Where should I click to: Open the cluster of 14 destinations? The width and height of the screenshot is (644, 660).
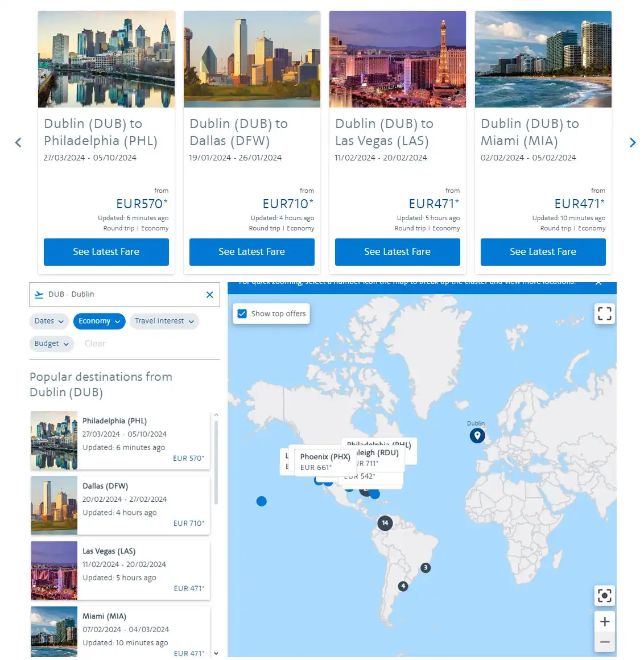pos(385,523)
